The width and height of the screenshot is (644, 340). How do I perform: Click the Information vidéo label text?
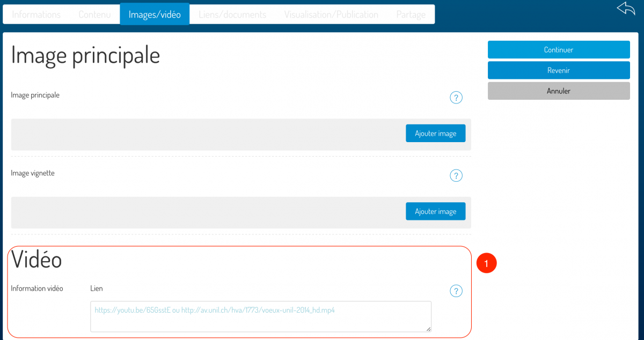click(x=37, y=289)
